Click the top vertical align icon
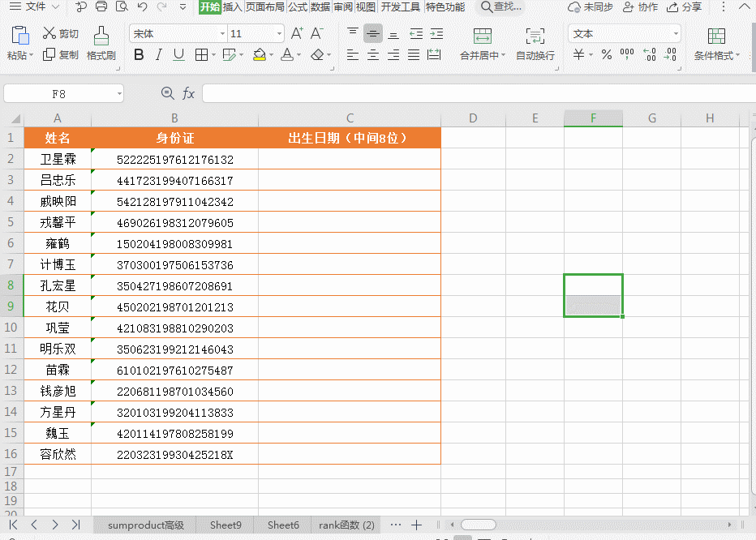The image size is (756, 540). tap(352, 33)
